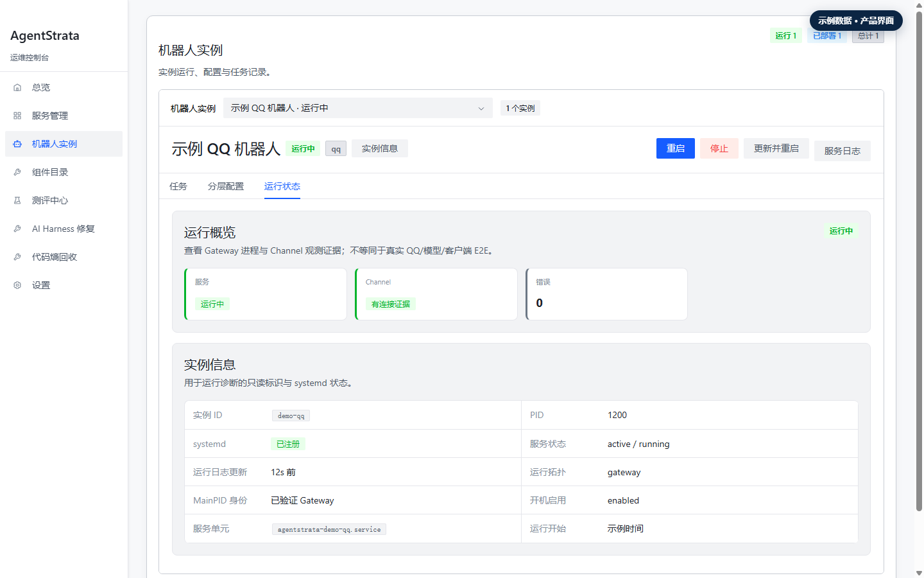Click the 实例信息 button

(x=380, y=148)
